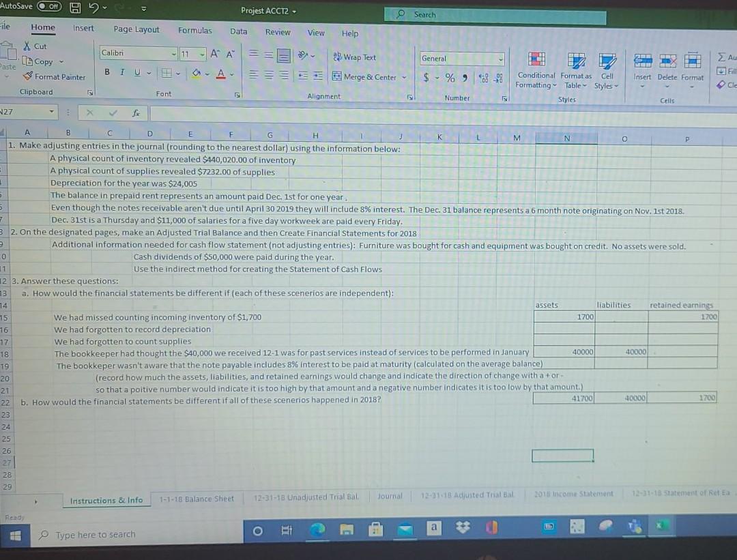
Task: Click the Save button
Action: [x=75, y=6]
